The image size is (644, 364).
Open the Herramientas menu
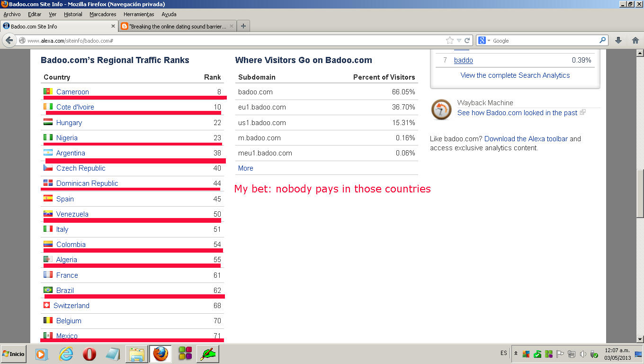[139, 14]
